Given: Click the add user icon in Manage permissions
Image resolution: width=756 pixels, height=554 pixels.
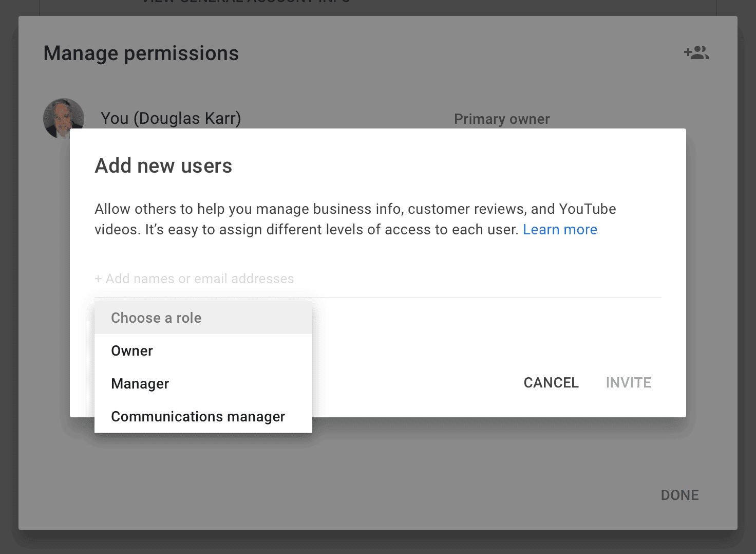Looking at the screenshot, I should 696,53.
